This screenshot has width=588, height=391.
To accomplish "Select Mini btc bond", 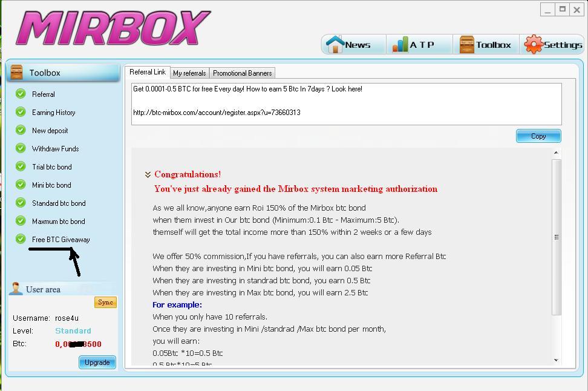I will click(51, 185).
